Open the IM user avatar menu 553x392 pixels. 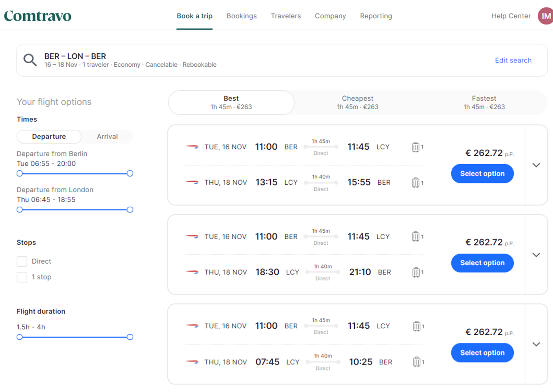pos(545,16)
